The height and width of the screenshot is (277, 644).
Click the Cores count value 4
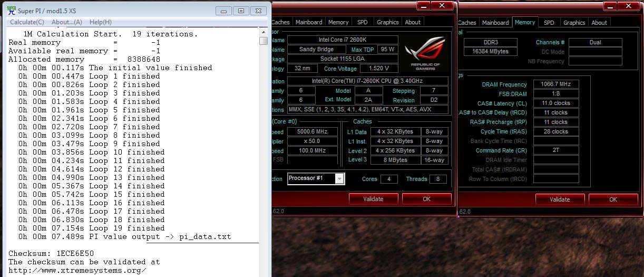click(389, 179)
